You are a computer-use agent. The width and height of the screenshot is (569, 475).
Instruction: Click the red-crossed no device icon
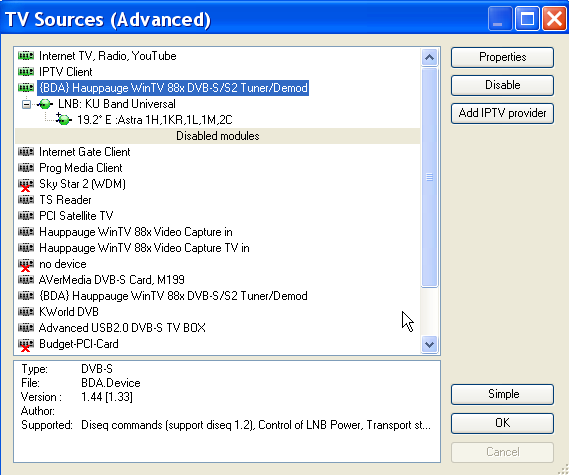tap(26, 265)
